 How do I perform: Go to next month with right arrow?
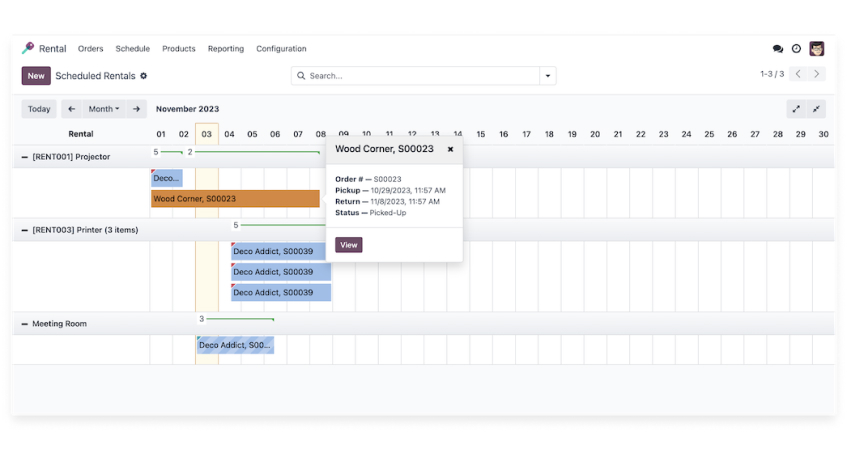(x=136, y=109)
